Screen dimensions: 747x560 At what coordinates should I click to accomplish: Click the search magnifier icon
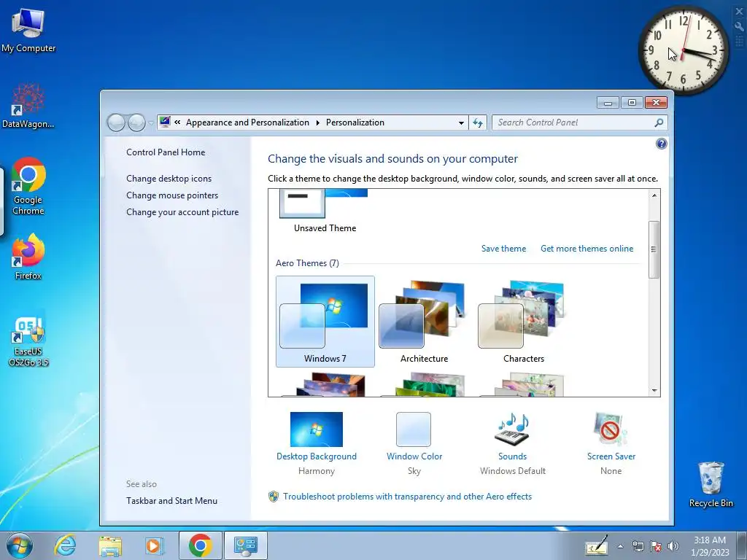[659, 122]
